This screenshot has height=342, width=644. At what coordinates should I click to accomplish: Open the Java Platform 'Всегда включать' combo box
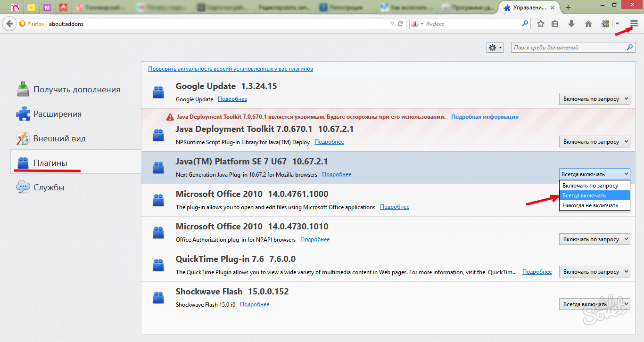tap(594, 174)
